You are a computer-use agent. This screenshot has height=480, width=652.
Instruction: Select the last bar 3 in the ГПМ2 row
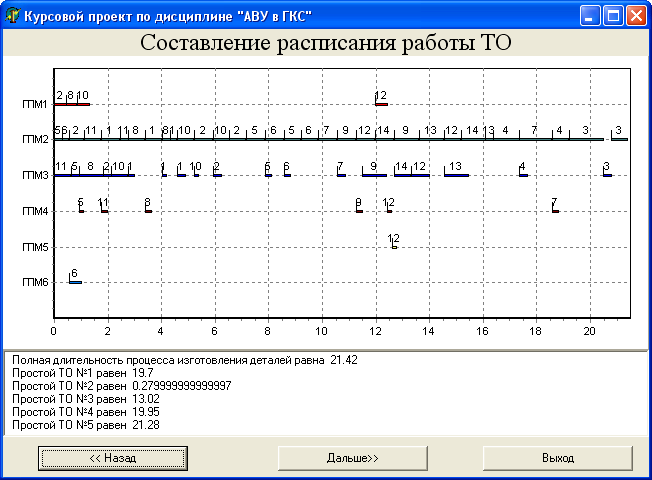[x=619, y=139]
